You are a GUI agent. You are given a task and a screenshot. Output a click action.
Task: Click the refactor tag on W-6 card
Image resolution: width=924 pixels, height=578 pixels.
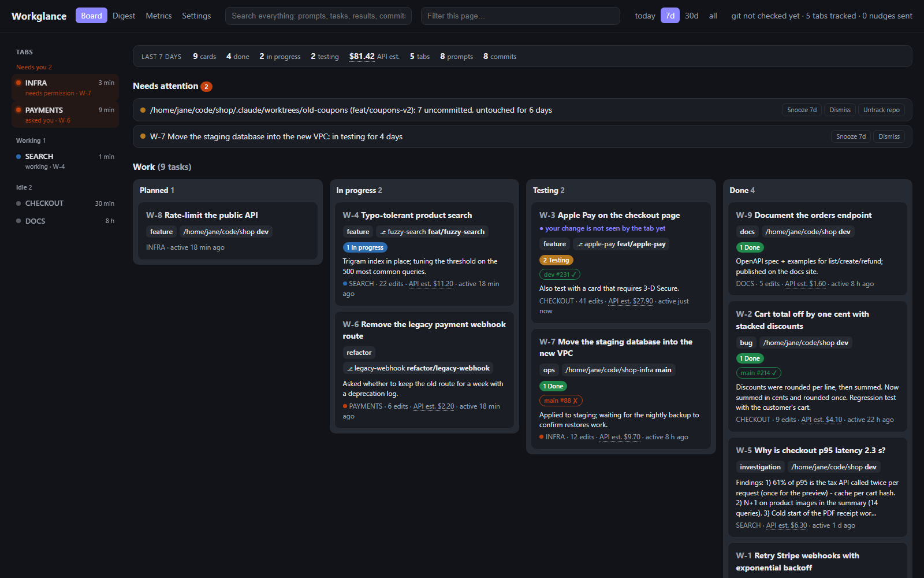359,353
